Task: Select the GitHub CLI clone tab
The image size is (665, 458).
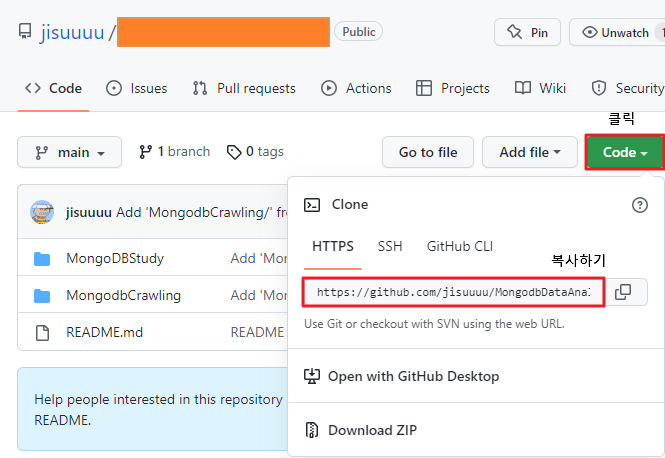Action: (460, 246)
